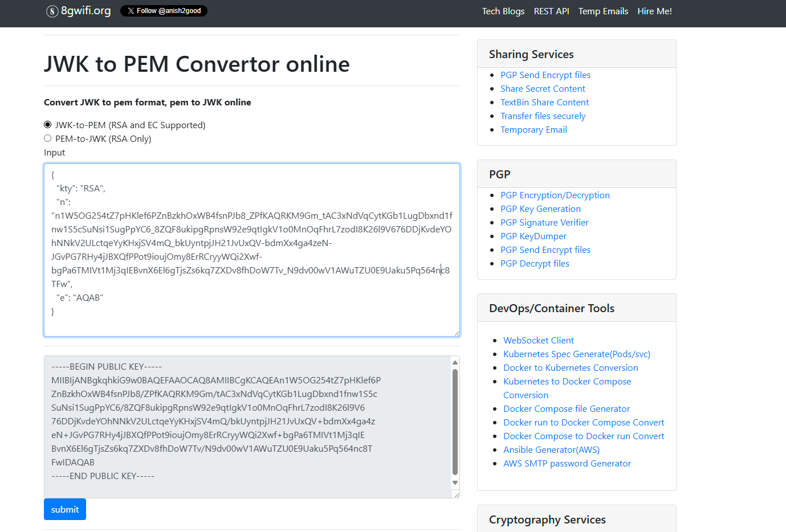The image size is (786, 532).
Task: Click the "Sharing Services" panel heading
Action: [x=531, y=54]
